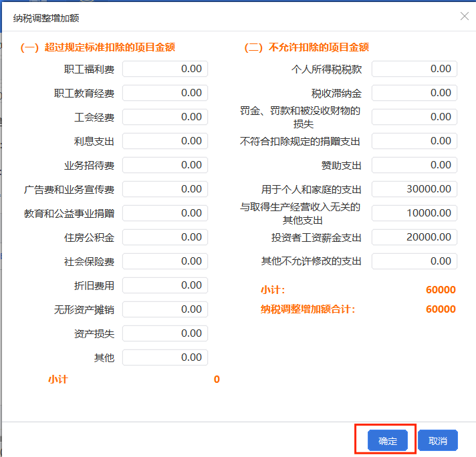The width and height of the screenshot is (476, 457).
Task: Select the 社会保险费 label
Action: (90, 261)
